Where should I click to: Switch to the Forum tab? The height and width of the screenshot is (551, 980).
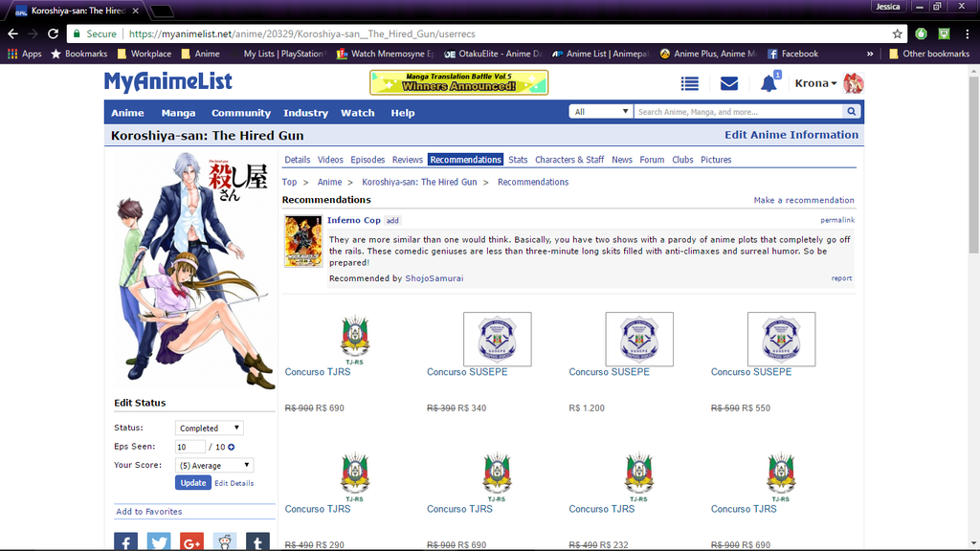coord(652,160)
